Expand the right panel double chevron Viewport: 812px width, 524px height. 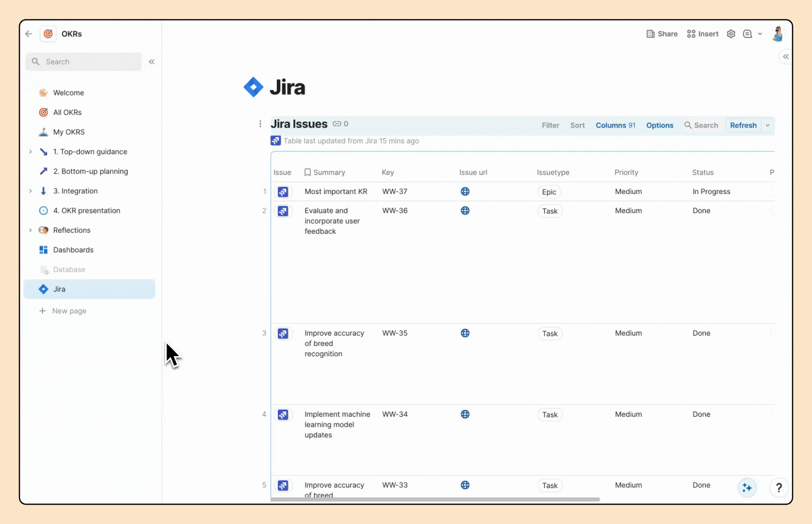[x=786, y=57]
